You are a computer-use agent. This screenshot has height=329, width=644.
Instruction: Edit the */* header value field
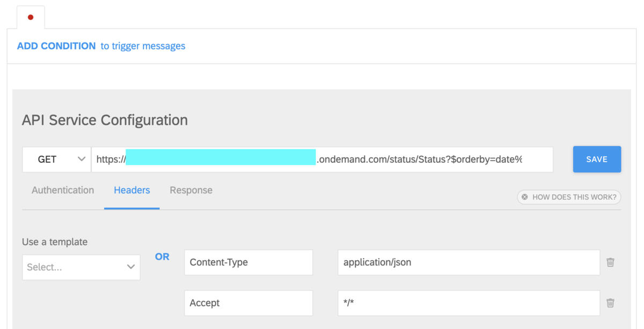pos(469,303)
